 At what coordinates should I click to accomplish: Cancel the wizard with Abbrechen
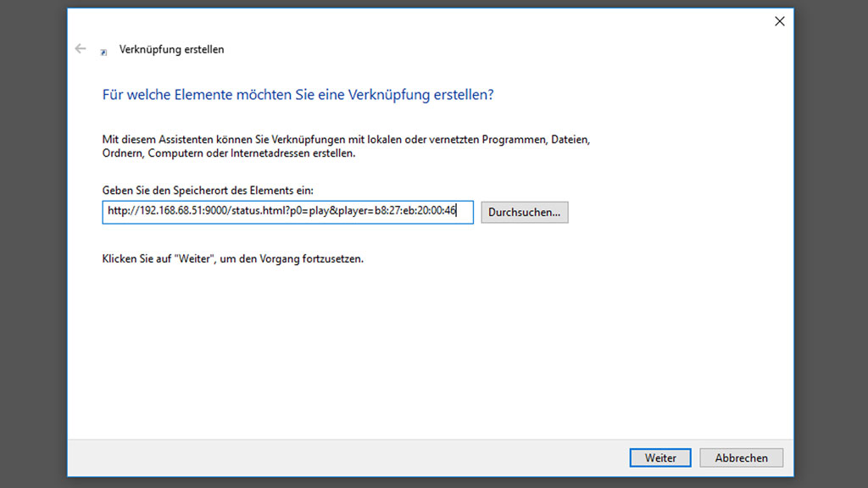[741, 457]
